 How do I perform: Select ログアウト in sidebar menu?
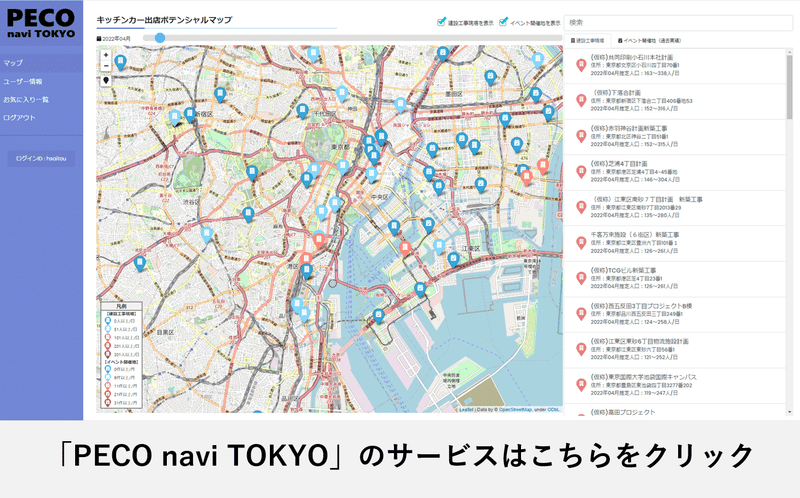point(41,117)
